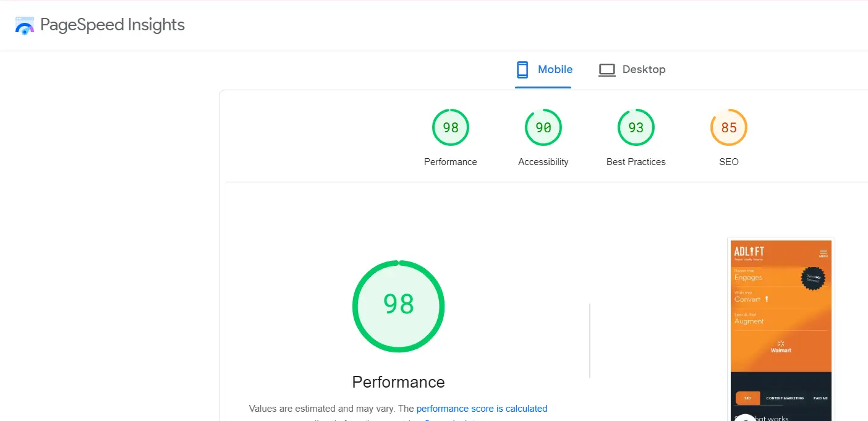Image resolution: width=868 pixels, height=421 pixels.
Task: Click the large Performance heading
Action: tap(399, 382)
